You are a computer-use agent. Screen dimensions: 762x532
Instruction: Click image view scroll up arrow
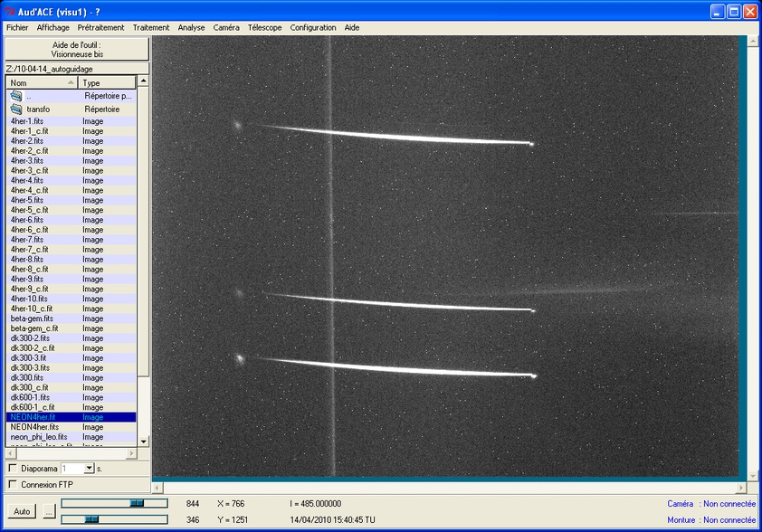tap(753, 41)
